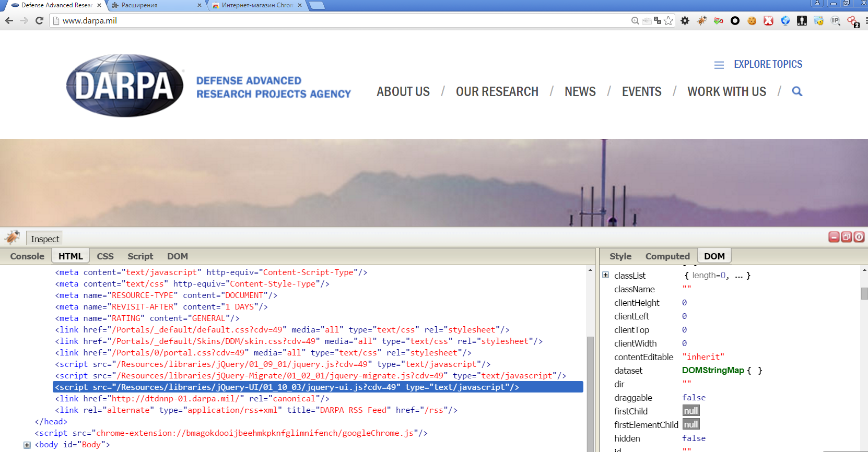This screenshot has width=868, height=452.
Task: Click the IP lookup magnifier extension icon
Action: [835, 20]
